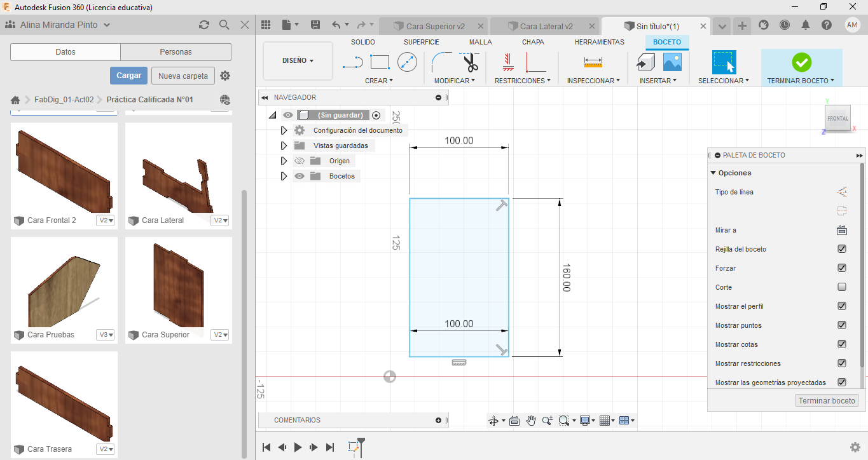
Task: Expand the Bocetos tree node
Action: point(284,176)
